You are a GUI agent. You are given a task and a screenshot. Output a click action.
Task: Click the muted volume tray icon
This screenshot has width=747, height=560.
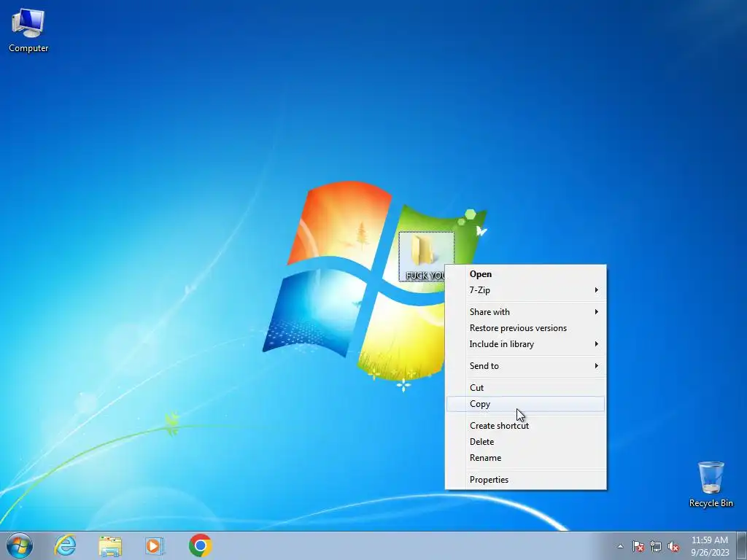point(673,546)
